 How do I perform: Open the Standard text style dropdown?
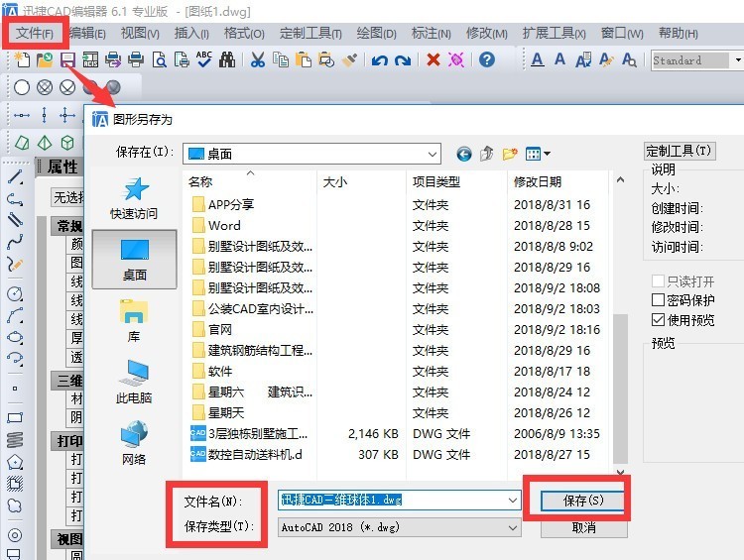pos(737,60)
